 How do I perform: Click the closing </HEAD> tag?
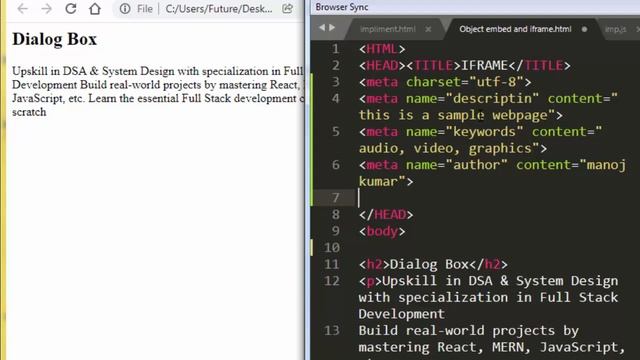tap(386, 215)
